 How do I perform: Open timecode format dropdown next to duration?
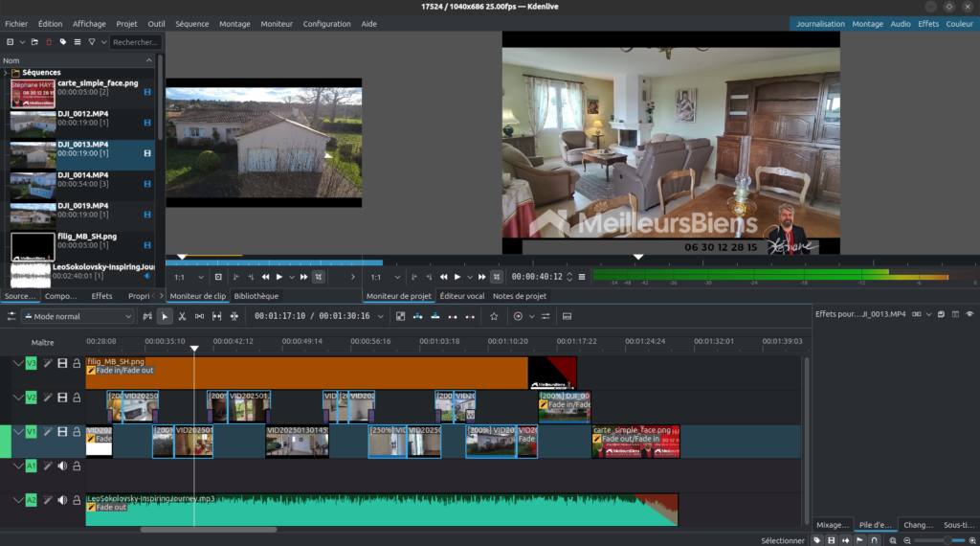pyautogui.click(x=381, y=316)
